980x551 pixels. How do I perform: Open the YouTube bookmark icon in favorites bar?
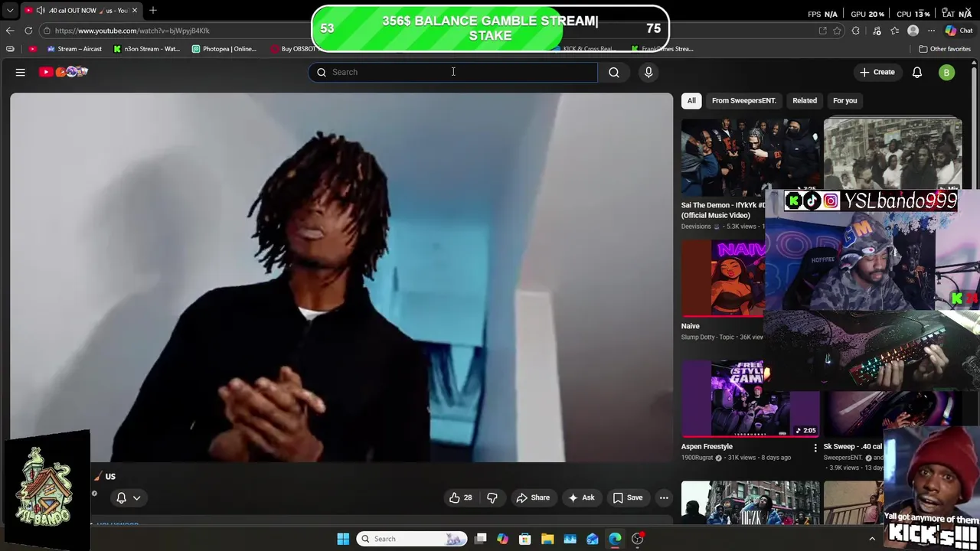[32, 49]
